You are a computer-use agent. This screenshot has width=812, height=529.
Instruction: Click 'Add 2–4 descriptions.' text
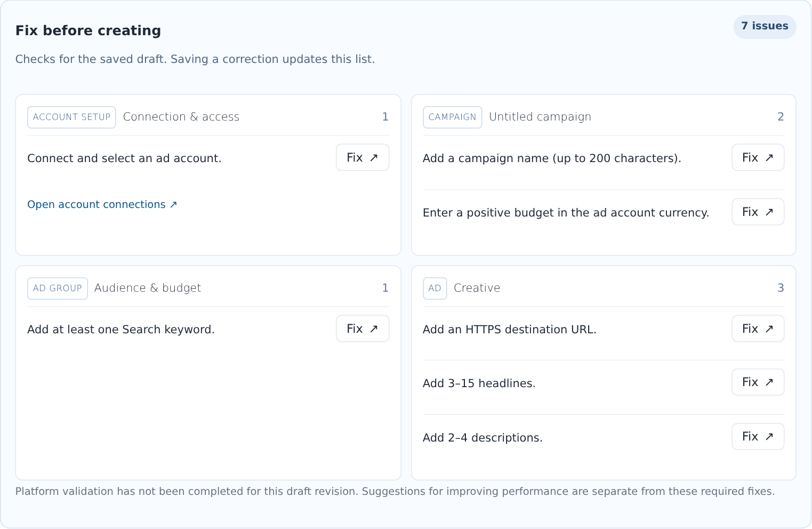(x=483, y=438)
